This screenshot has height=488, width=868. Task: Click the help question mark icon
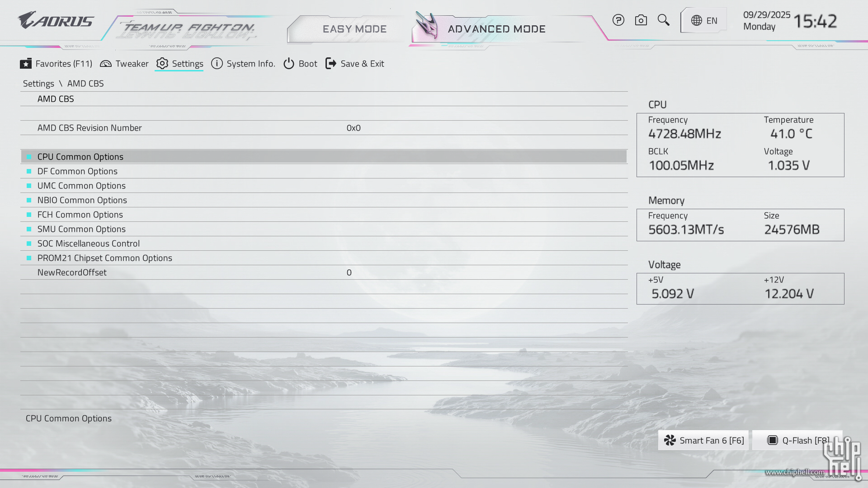click(618, 20)
